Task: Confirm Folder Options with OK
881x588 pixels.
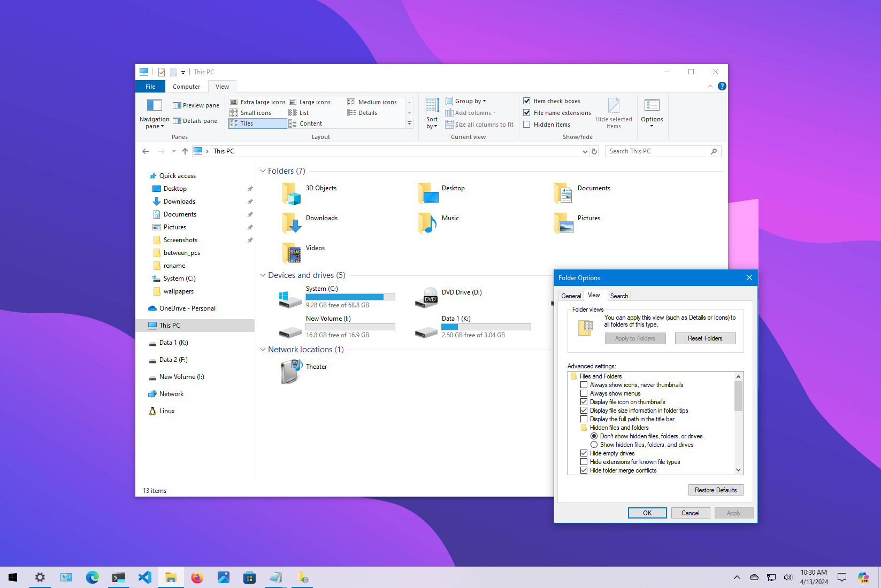Action: click(x=647, y=513)
